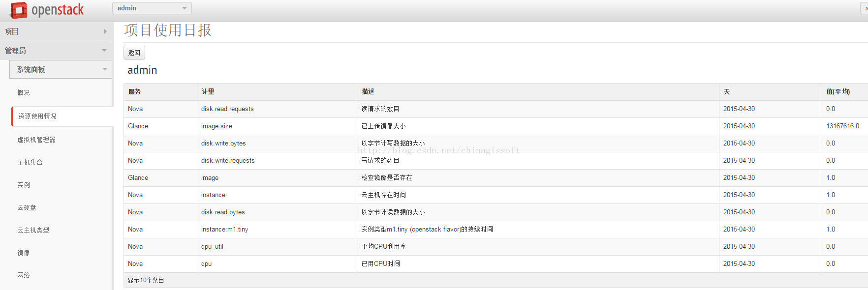868x290 pixels.
Task: Click the admin project title above table
Action: 142,70
